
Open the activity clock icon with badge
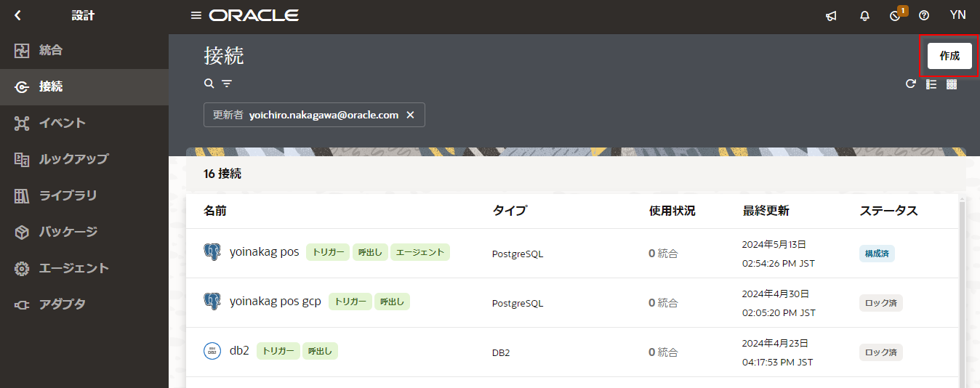(896, 16)
